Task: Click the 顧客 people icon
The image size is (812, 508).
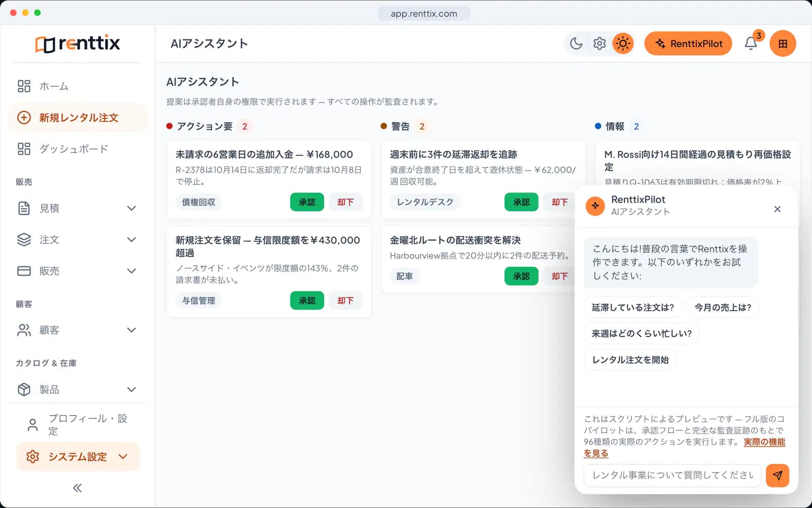Action: click(x=24, y=330)
